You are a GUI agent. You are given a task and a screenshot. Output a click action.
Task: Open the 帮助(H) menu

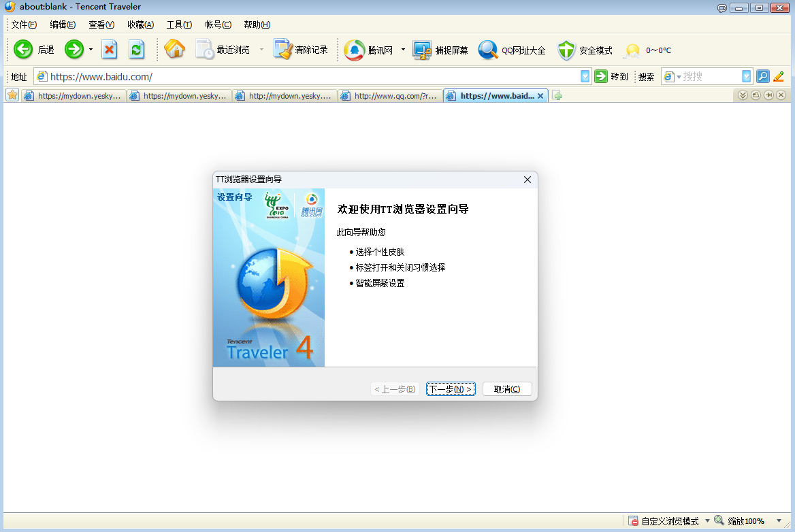[257, 24]
